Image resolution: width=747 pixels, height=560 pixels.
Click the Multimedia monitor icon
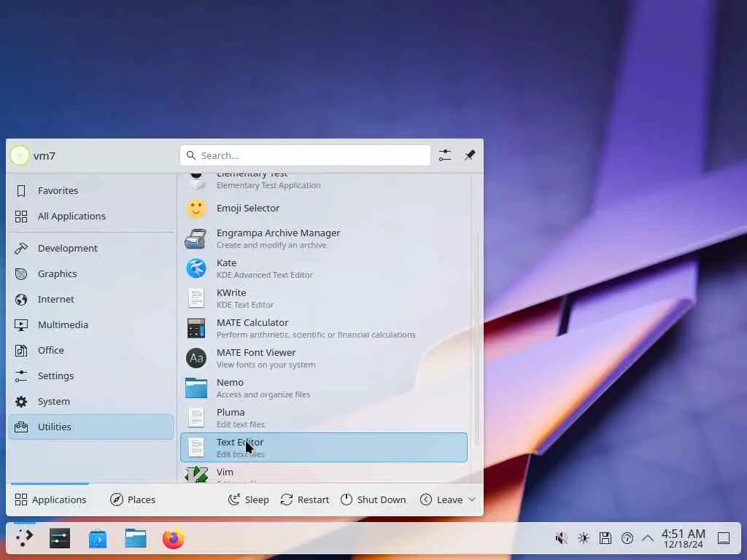point(21,324)
